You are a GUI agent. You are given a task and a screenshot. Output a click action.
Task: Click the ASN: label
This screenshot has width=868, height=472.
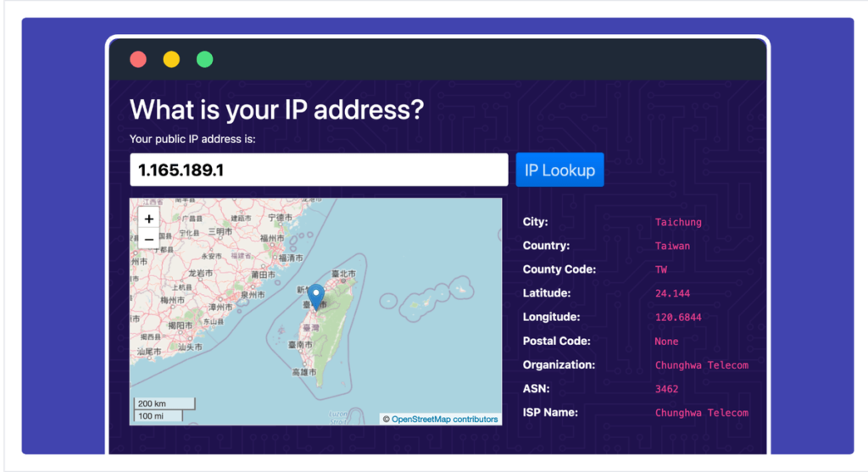[x=537, y=388]
